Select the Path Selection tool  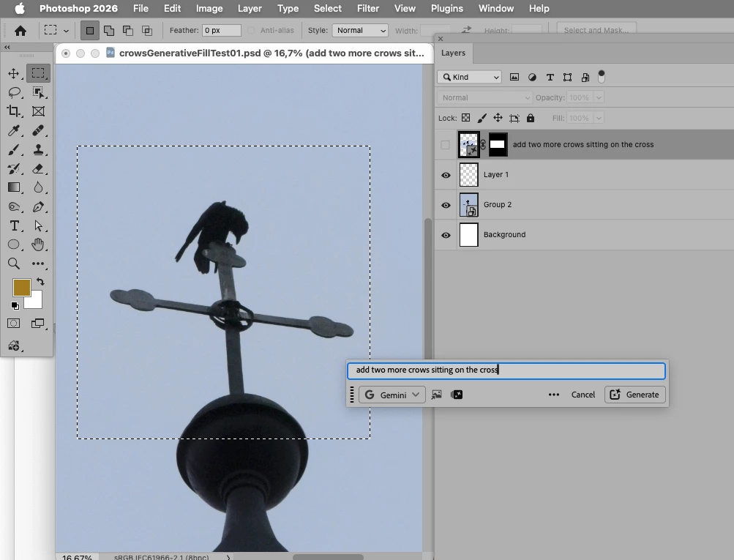pos(38,225)
